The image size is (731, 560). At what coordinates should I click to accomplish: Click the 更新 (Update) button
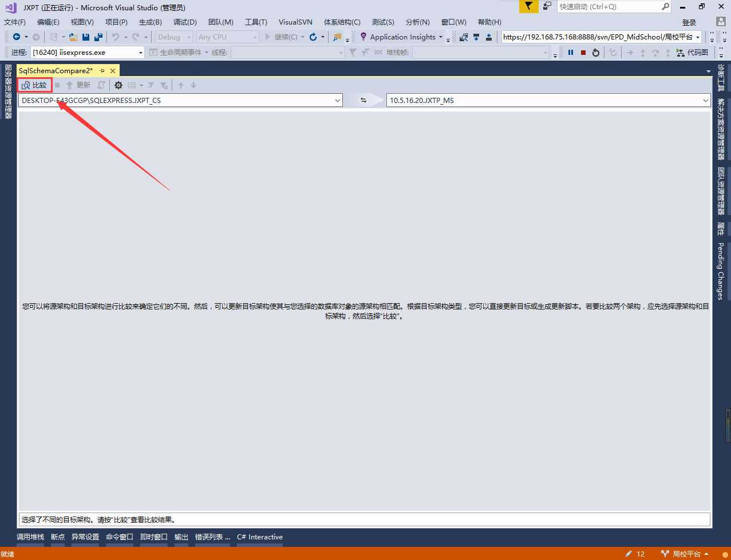[78, 85]
